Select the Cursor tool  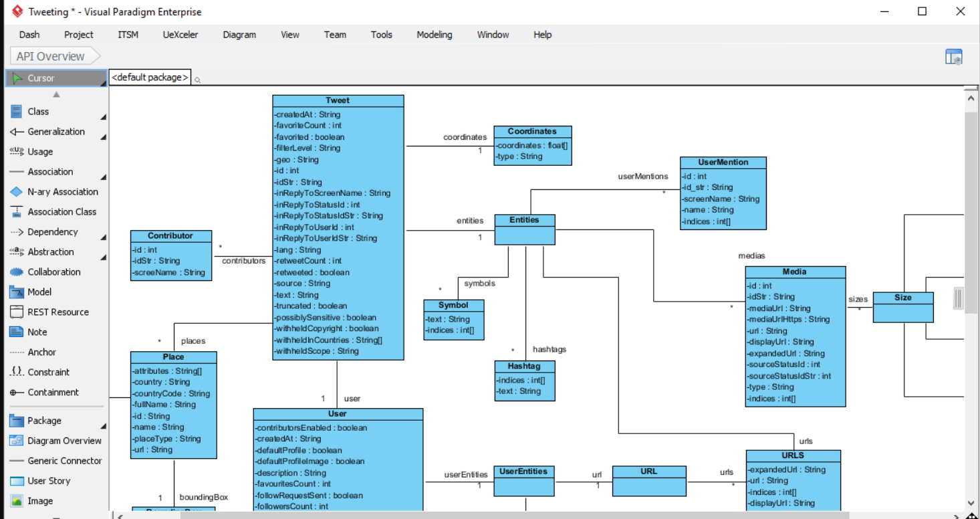click(56, 78)
